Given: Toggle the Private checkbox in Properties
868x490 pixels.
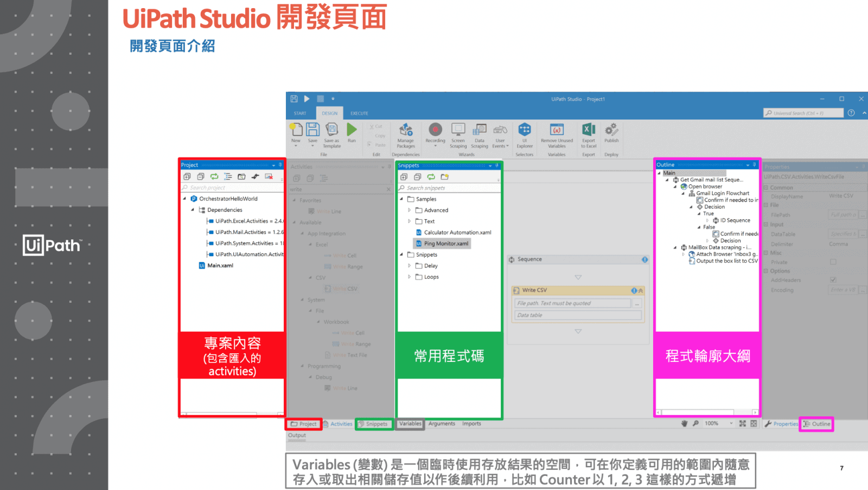Looking at the screenshot, I should coord(833,262).
